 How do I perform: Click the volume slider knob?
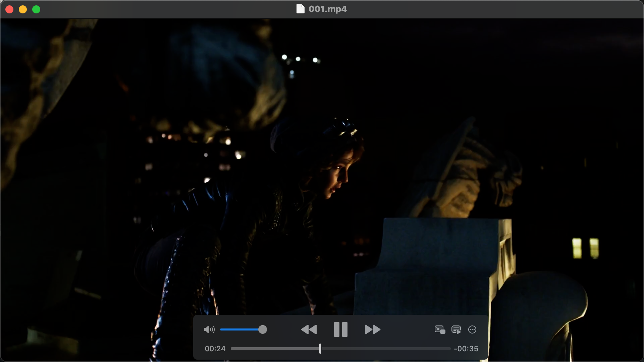(x=263, y=329)
